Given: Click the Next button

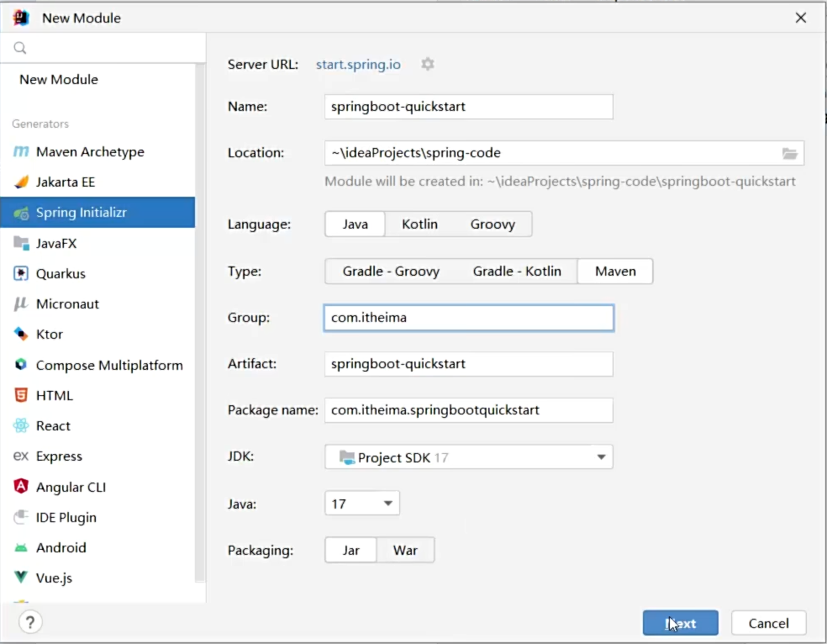Looking at the screenshot, I should [x=681, y=623].
